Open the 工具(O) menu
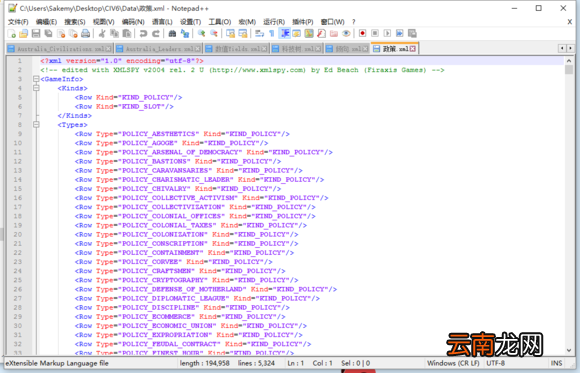 [220, 22]
